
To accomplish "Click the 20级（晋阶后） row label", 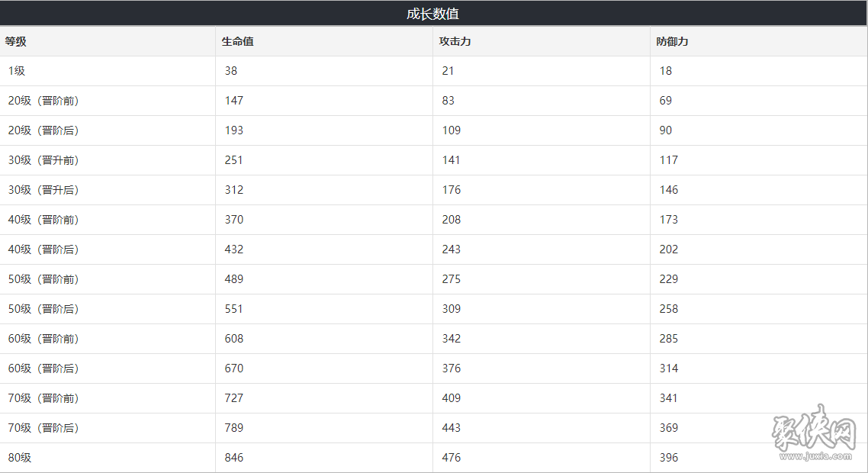I will 43,130.
